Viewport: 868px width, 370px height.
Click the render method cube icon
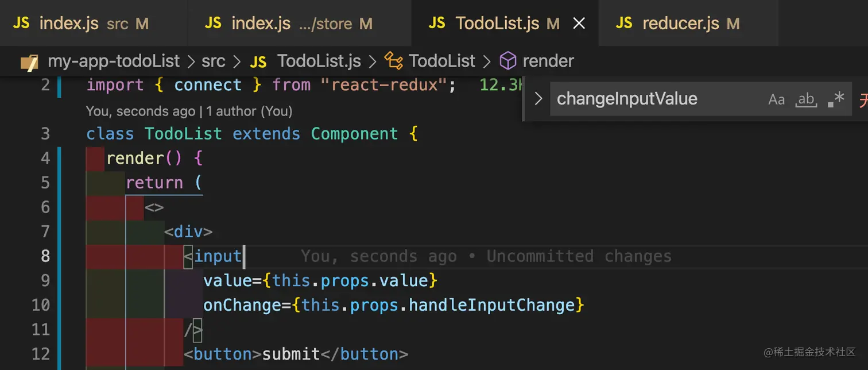(x=508, y=61)
